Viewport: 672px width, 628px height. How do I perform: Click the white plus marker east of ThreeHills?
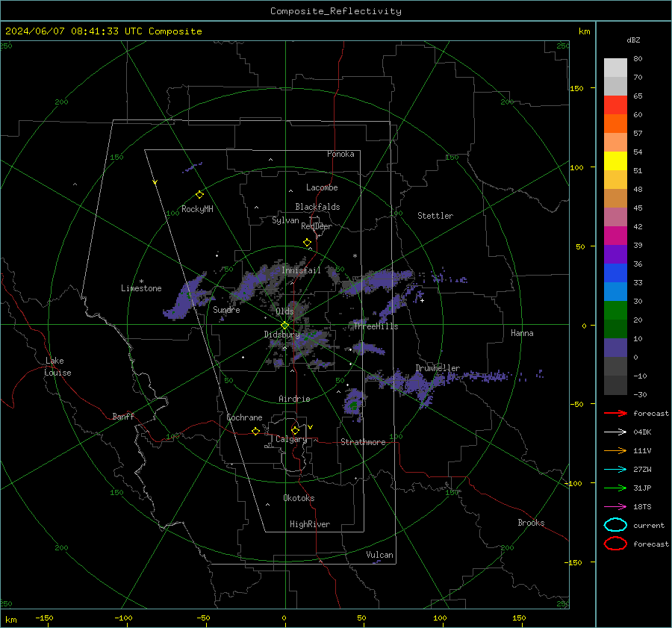422,300
